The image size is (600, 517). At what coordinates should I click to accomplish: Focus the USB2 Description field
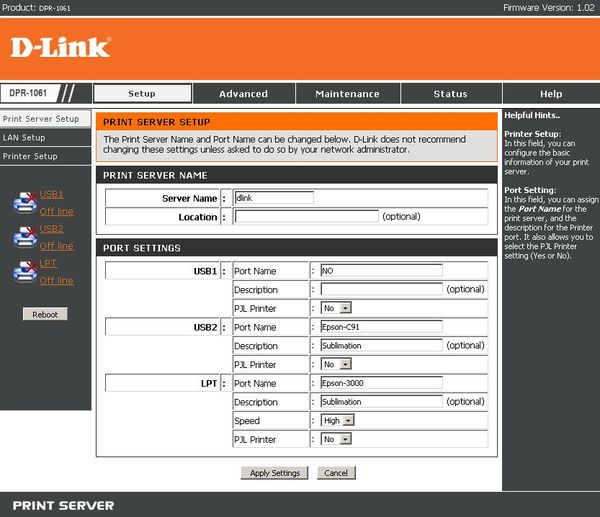coord(382,346)
